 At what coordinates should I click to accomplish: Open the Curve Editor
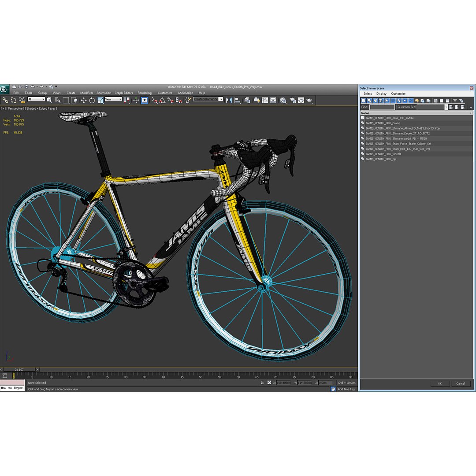265,100
